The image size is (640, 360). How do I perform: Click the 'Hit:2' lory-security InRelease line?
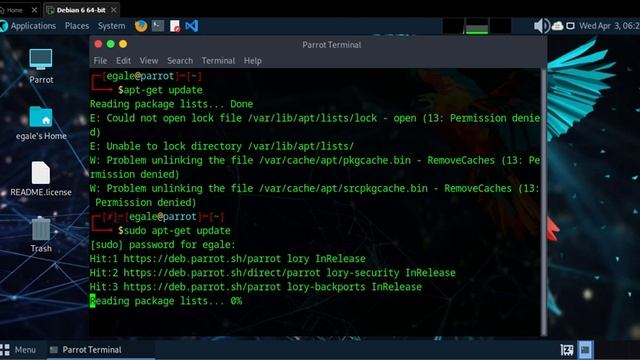coord(273,273)
